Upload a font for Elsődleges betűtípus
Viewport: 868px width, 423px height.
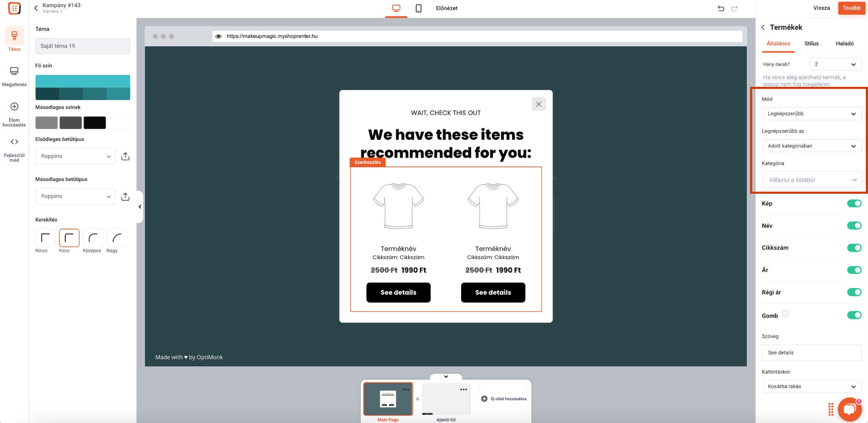click(x=125, y=156)
